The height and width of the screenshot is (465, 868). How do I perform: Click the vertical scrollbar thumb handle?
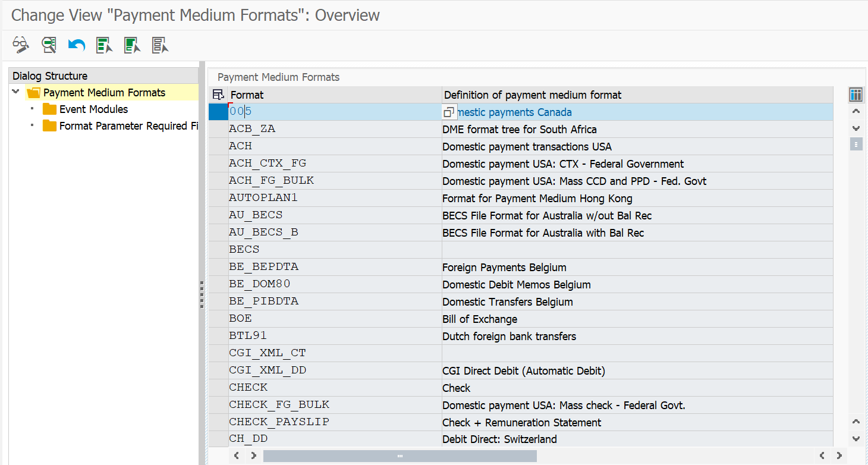856,144
